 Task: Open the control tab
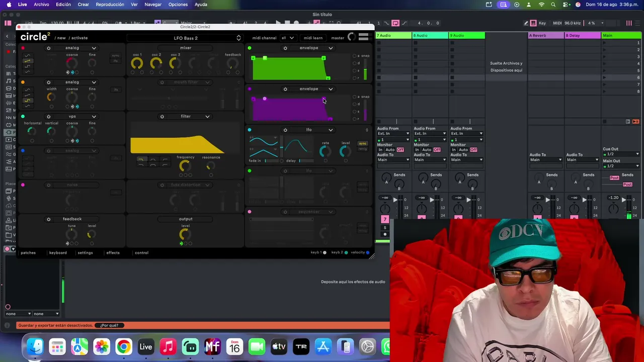tap(141, 252)
